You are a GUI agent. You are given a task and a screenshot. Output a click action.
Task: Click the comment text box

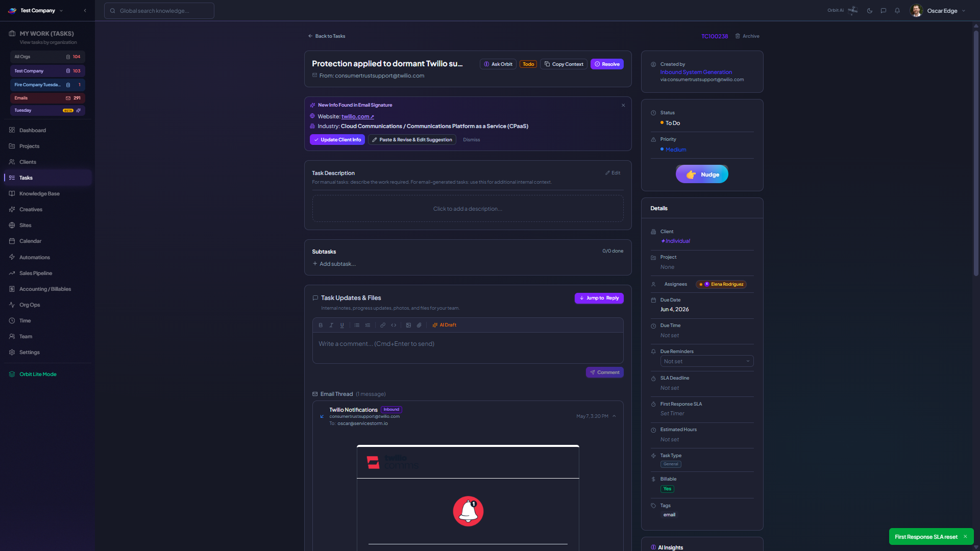[x=468, y=348]
